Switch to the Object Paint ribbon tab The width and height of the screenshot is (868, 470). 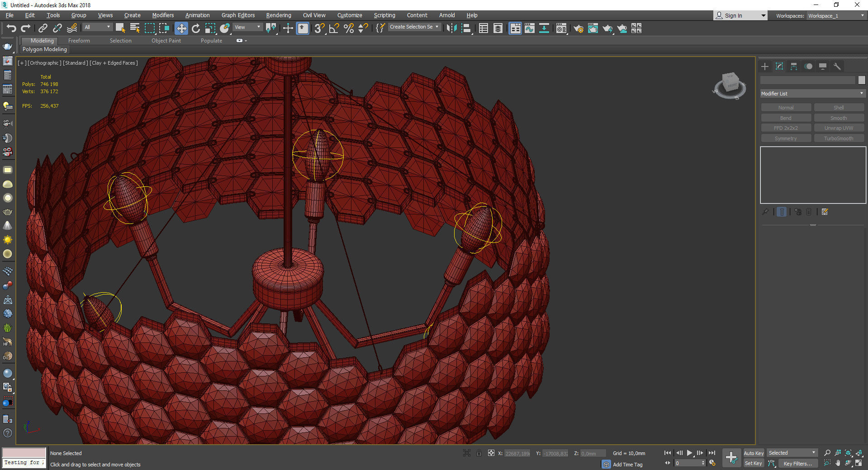[x=166, y=41]
